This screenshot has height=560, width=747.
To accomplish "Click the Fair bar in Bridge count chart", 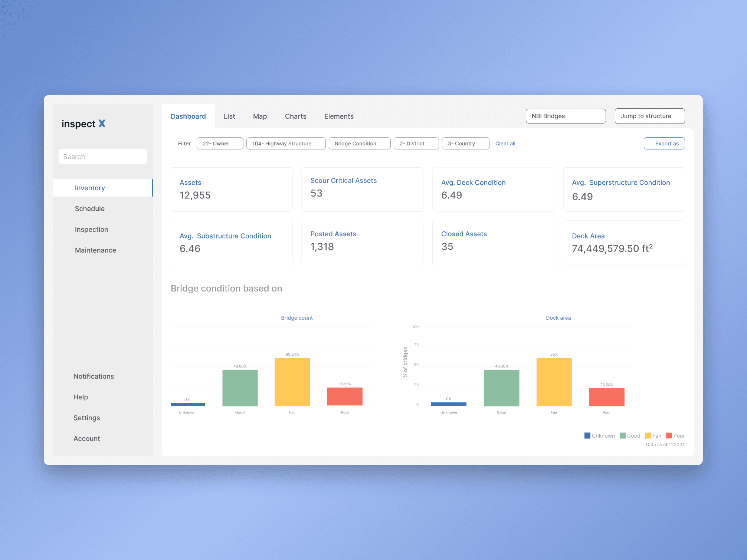I will tap(292, 382).
